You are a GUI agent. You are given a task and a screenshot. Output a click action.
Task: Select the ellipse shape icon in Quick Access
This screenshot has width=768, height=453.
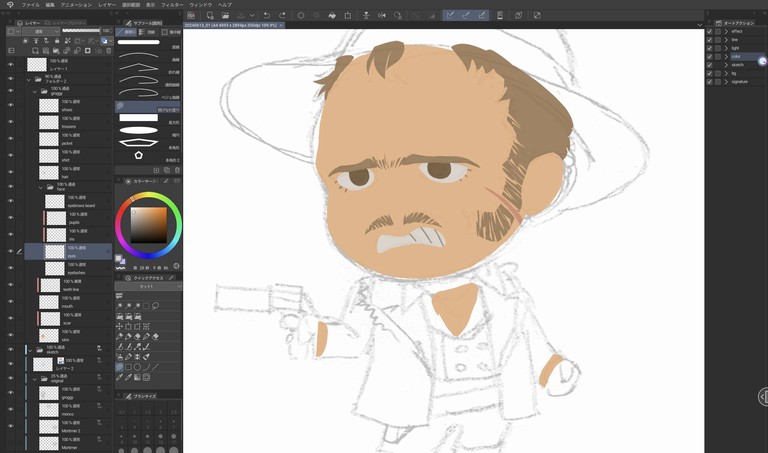[137, 367]
